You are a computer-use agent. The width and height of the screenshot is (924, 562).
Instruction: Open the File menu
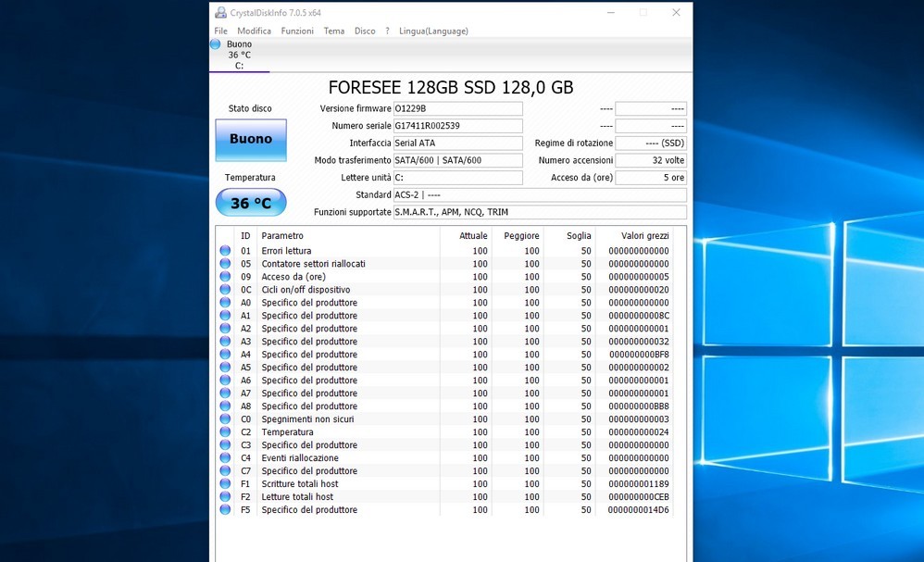pyautogui.click(x=221, y=31)
